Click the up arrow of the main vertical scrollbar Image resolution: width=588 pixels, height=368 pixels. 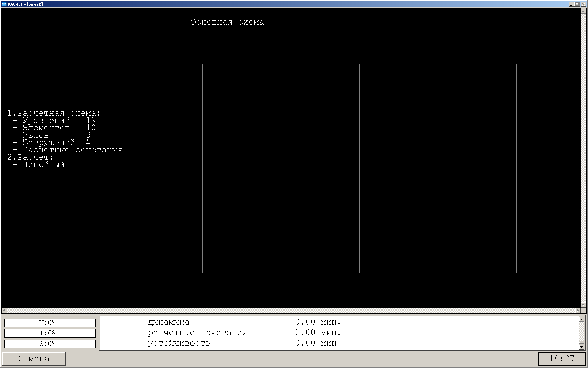point(583,11)
